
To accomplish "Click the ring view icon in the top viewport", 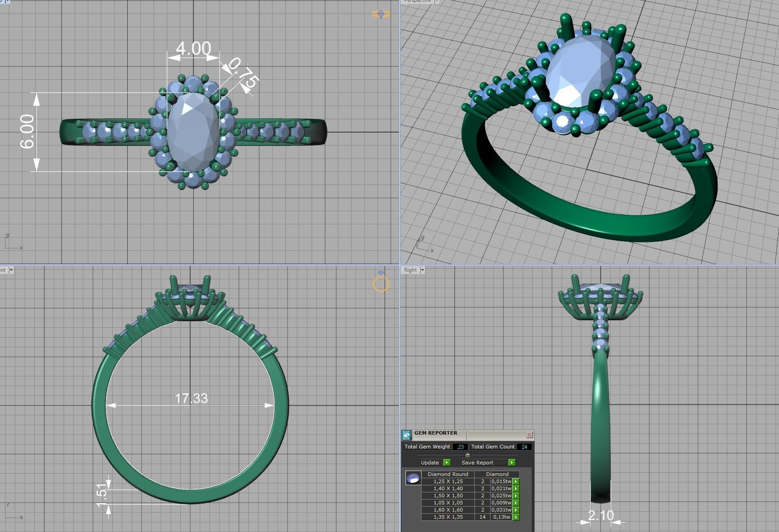I will (381, 14).
